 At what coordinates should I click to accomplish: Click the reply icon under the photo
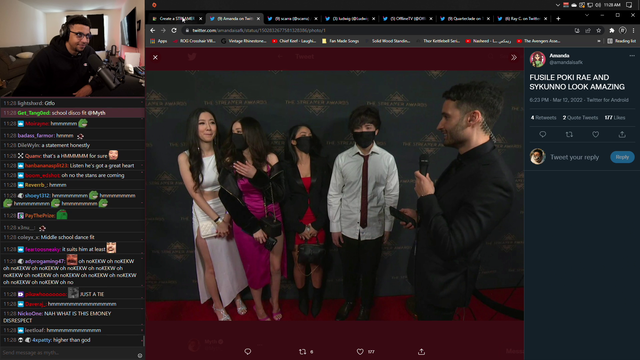pos(248,351)
